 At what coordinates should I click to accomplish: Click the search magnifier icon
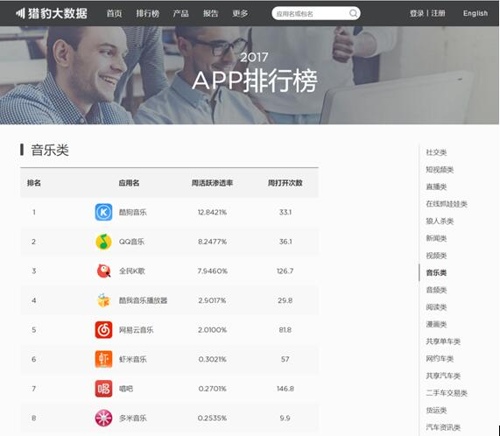click(353, 13)
